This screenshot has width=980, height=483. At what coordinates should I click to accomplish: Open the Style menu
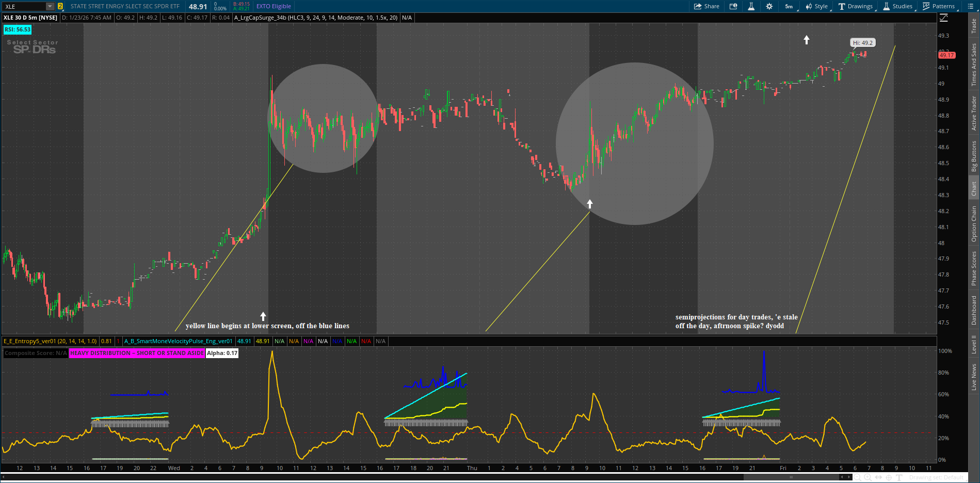[x=817, y=6]
